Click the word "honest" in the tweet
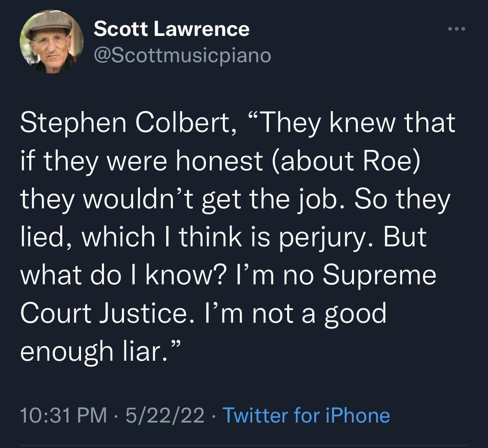 pos(220,161)
